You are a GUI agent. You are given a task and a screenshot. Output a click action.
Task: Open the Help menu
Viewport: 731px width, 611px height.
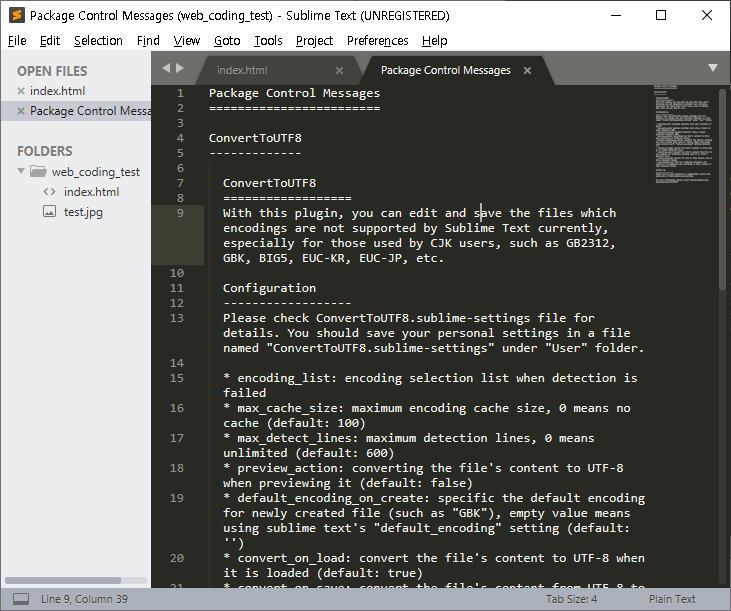[x=434, y=41]
